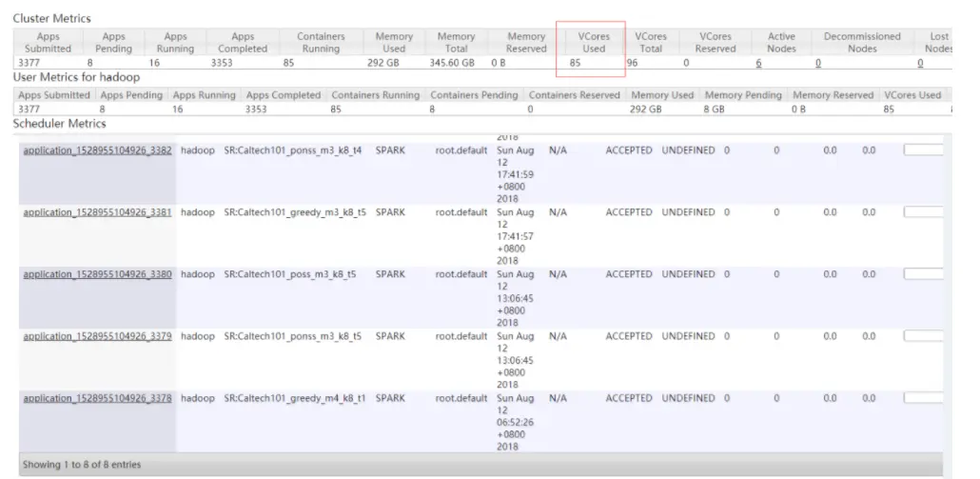Image resolution: width=980 pixels, height=479 pixels.
Task: Click Cluster Metrics Memory Reserved header
Action: [x=526, y=43]
